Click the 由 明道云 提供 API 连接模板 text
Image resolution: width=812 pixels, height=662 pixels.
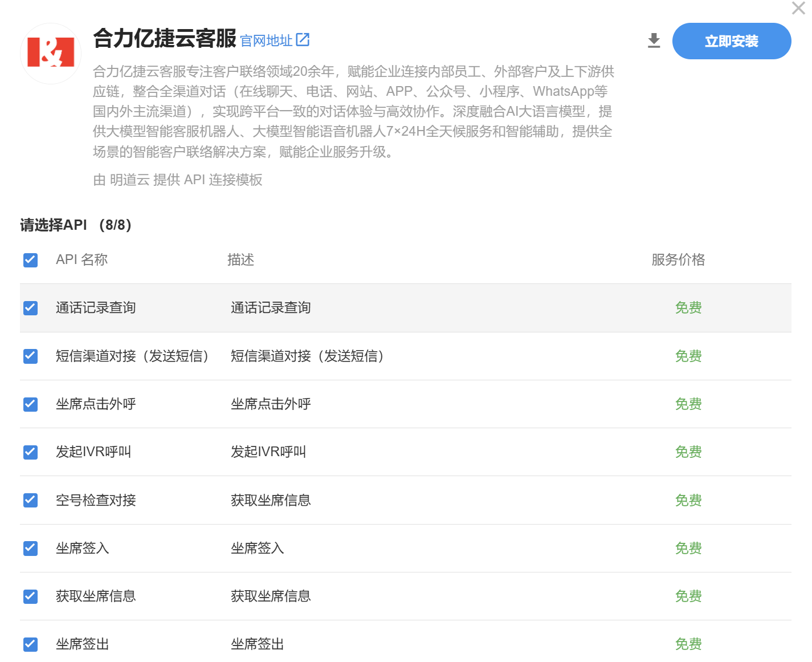[x=178, y=180]
